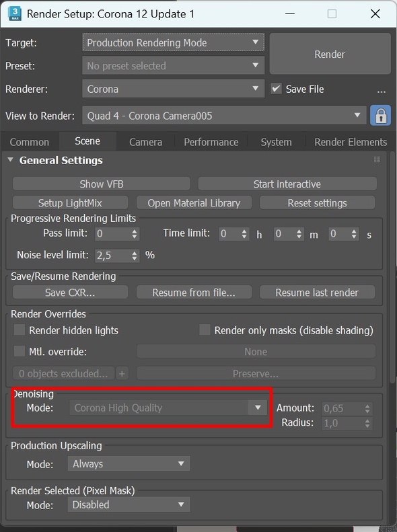The width and height of the screenshot is (397, 532).
Task: Open the Target rendering mode dropdown
Action: [173, 42]
